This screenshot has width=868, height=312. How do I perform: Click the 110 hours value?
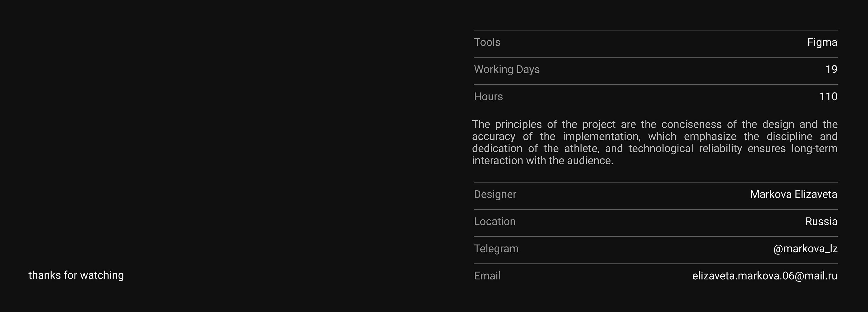point(828,97)
